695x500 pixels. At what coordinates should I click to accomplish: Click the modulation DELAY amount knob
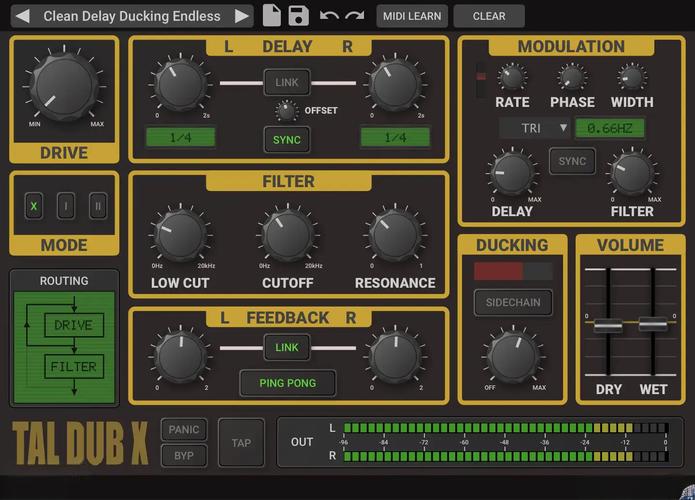512,174
